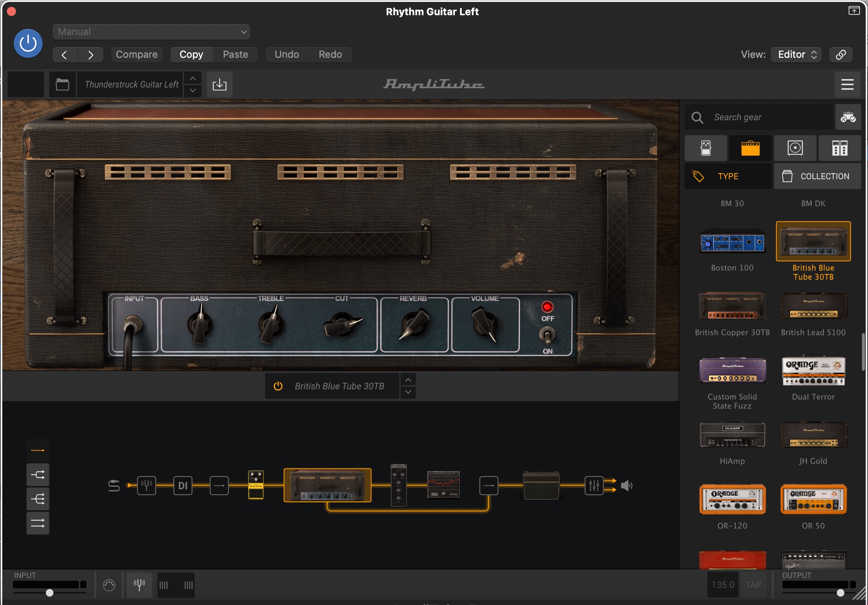
Task: Open the View Editor dropdown
Action: click(796, 55)
